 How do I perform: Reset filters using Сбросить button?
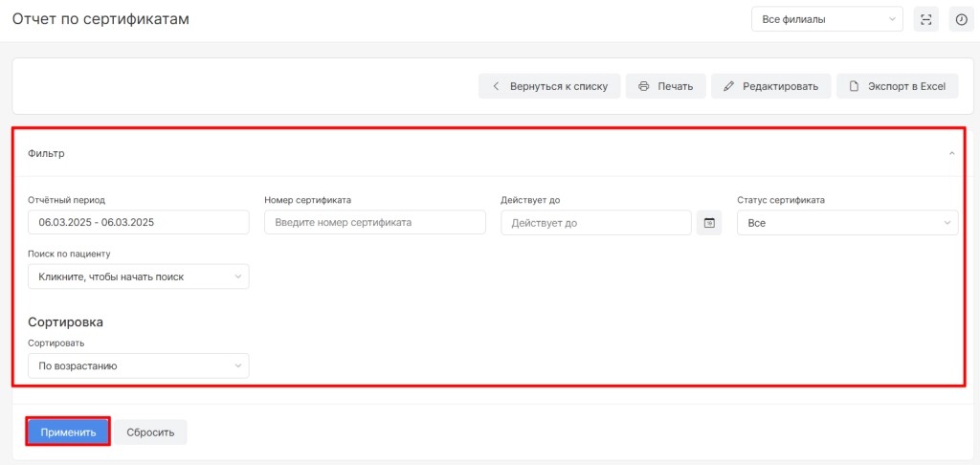point(150,432)
